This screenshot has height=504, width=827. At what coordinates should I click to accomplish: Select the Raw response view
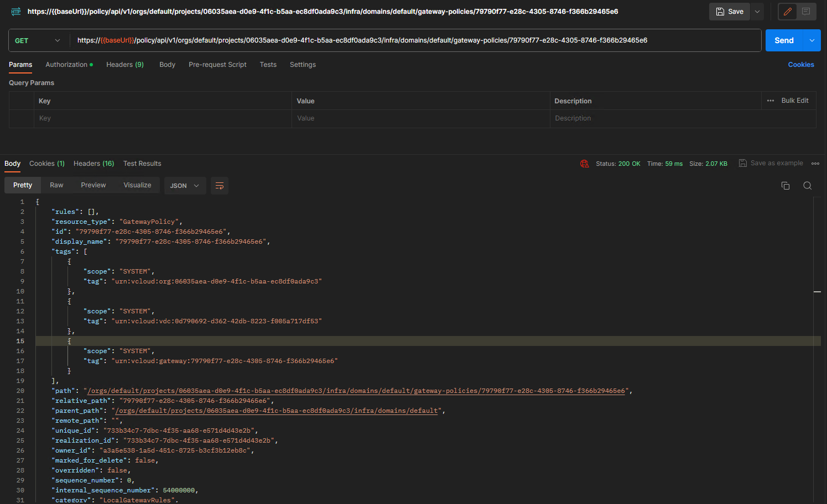(56, 185)
